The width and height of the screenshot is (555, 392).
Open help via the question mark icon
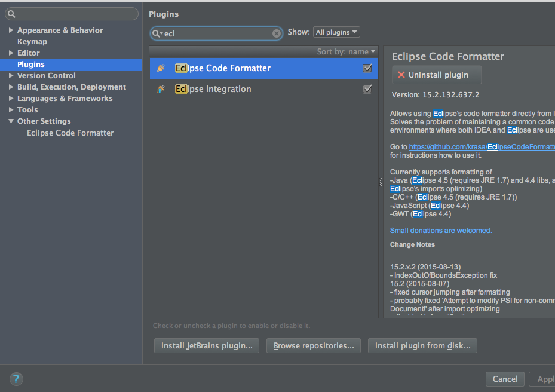coord(16,379)
